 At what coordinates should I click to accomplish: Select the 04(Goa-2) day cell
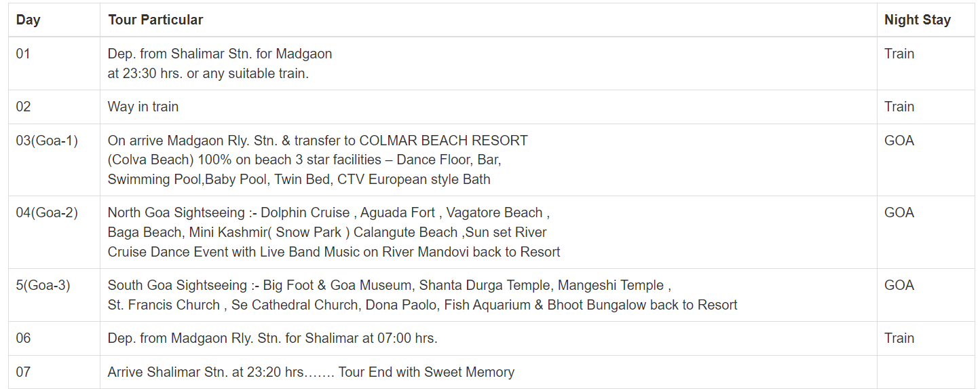pyautogui.click(x=54, y=232)
